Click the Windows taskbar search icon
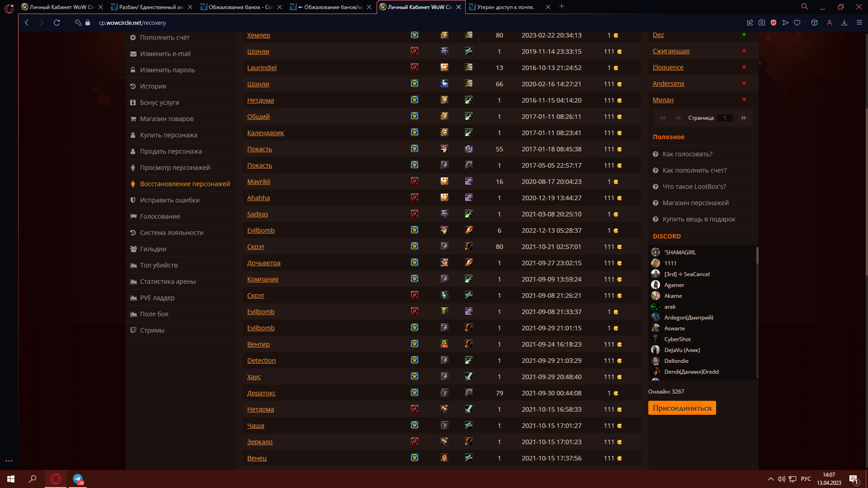This screenshot has width=868, height=488. (x=33, y=479)
